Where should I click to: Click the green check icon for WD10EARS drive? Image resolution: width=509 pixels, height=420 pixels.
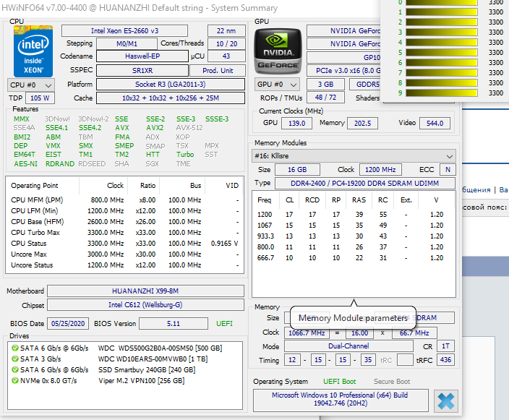[15, 359]
